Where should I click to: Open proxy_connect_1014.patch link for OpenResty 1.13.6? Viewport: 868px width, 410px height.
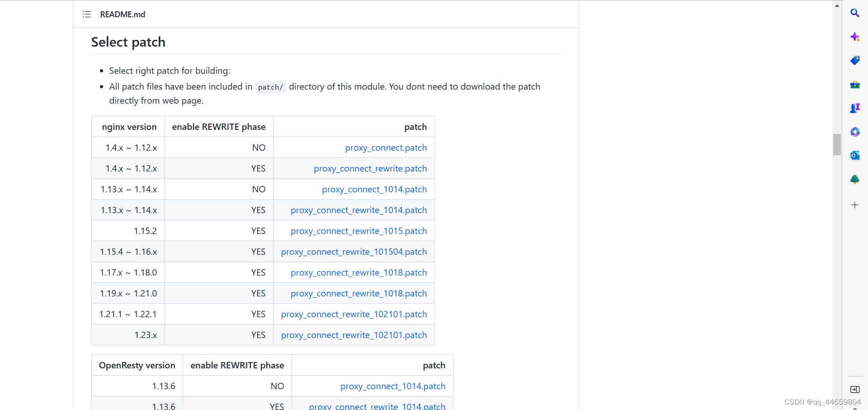392,386
